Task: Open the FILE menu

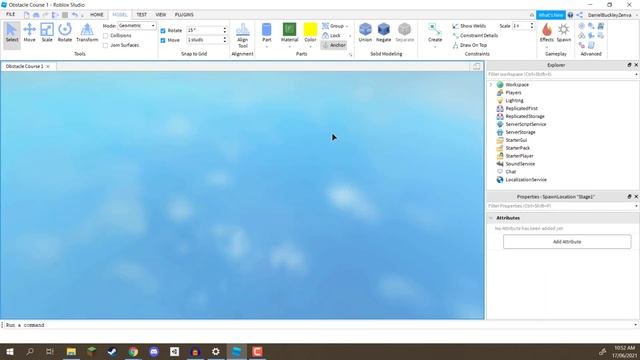Action: [x=11, y=14]
